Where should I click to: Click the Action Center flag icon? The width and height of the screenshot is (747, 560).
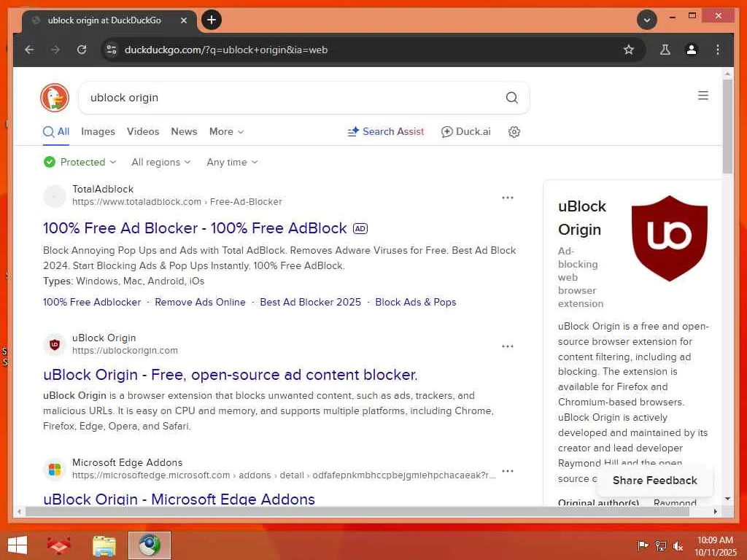[x=643, y=545]
